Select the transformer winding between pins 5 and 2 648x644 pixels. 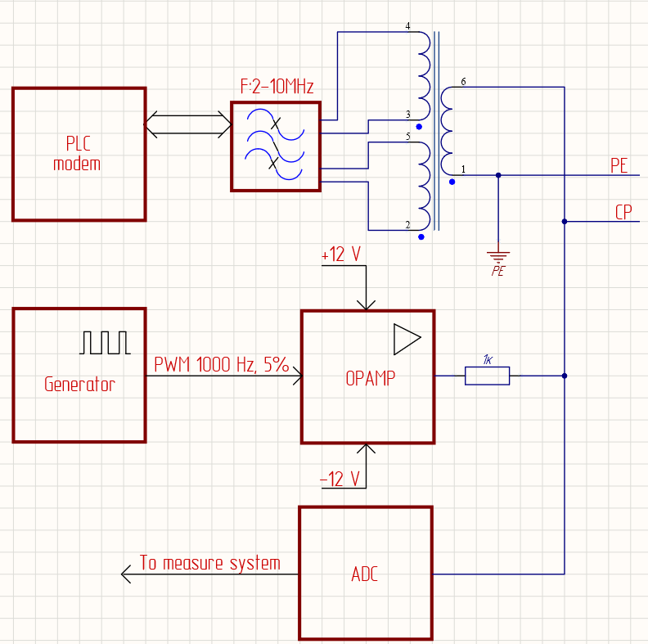[423, 186]
